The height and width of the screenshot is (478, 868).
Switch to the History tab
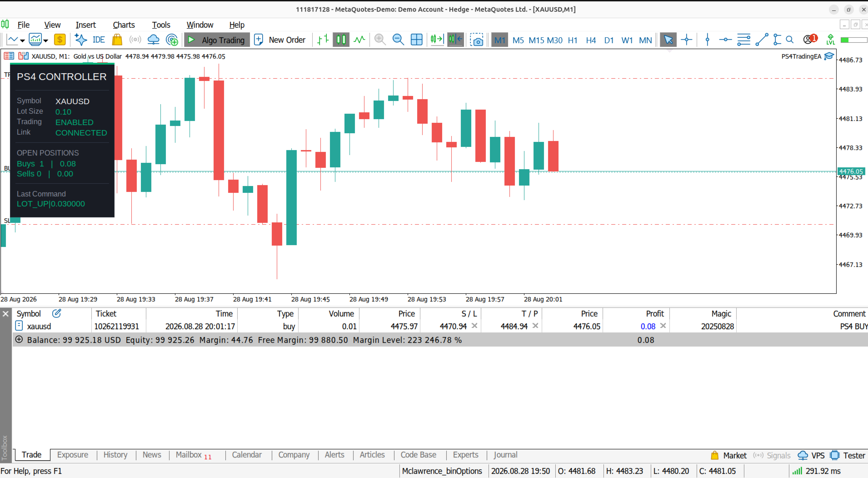pos(115,455)
